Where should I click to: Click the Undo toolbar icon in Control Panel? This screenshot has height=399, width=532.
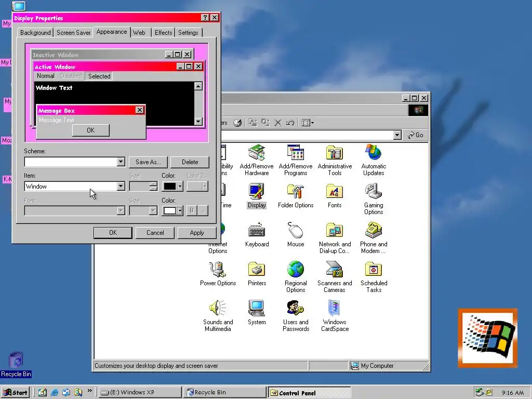290,123
